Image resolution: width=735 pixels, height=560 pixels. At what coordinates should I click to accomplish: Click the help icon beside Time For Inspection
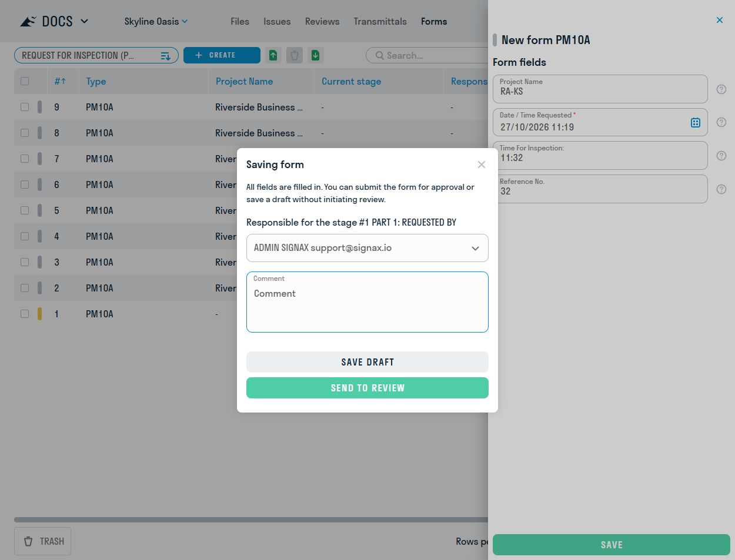pyautogui.click(x=721, y=156)
